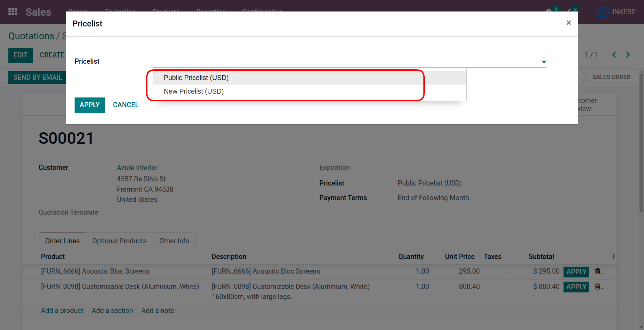Viewport: 644px width, 330px height.
Task: Go to next record arrow
Action: coord(628,55)
